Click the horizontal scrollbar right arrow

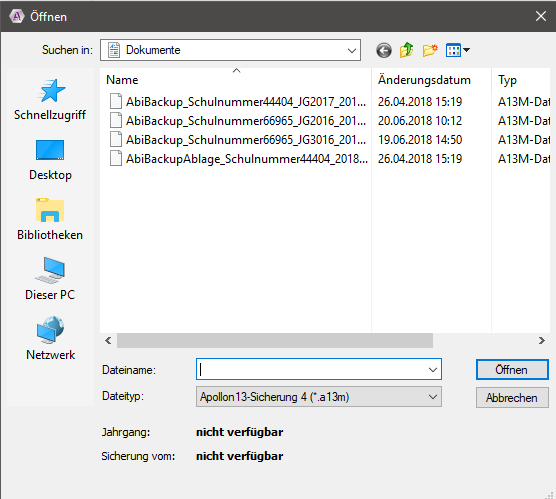541,340
